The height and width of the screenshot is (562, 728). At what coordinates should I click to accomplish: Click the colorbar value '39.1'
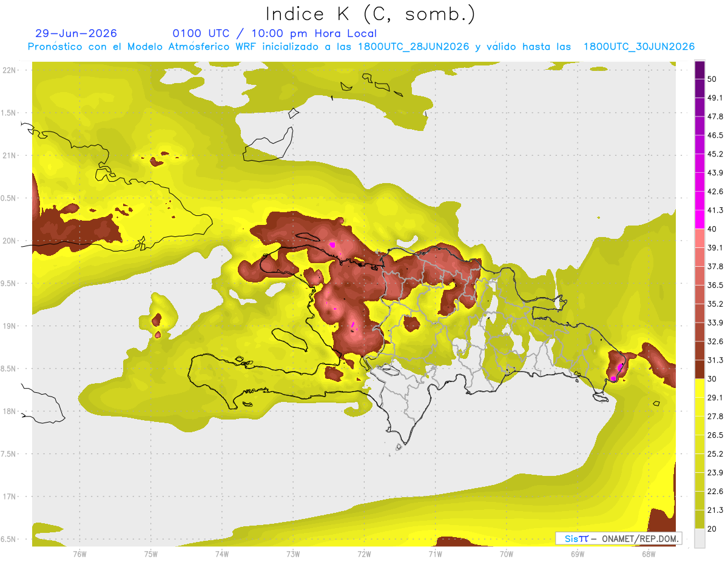pyautogui.click(x=716, y=247)
